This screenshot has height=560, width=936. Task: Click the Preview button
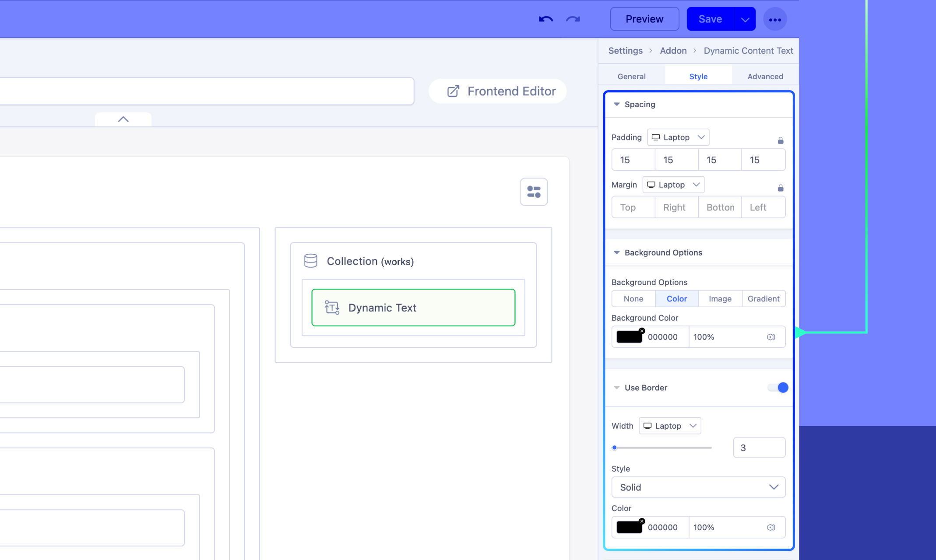pyautogui.click(x=644, y=19)
